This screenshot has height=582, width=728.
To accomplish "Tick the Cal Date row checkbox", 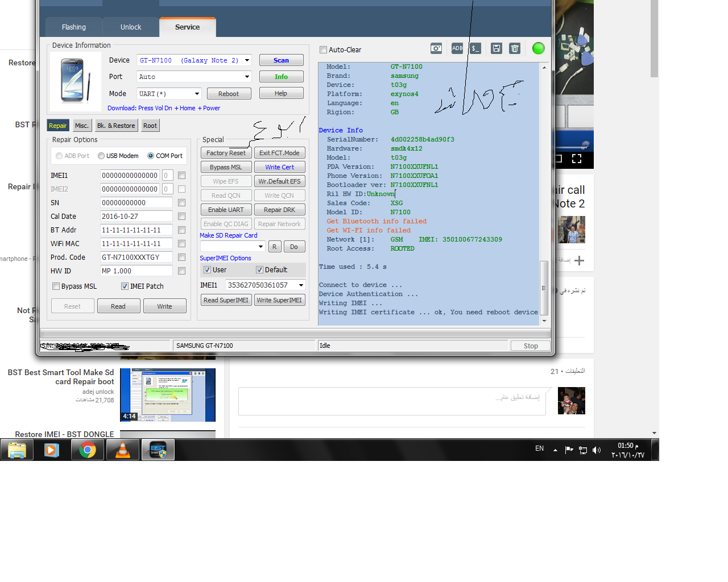I will tap(182, 217).
